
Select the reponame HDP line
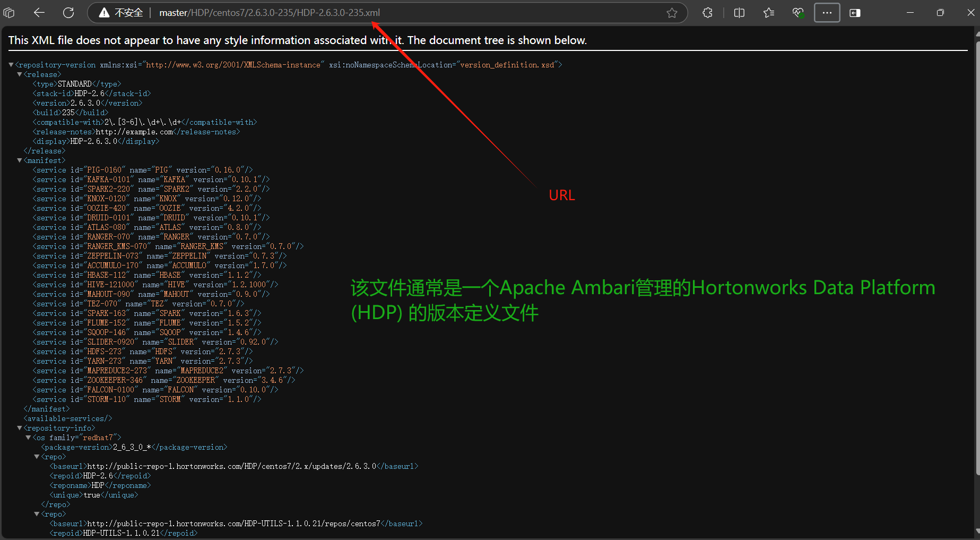coord(100,485)
